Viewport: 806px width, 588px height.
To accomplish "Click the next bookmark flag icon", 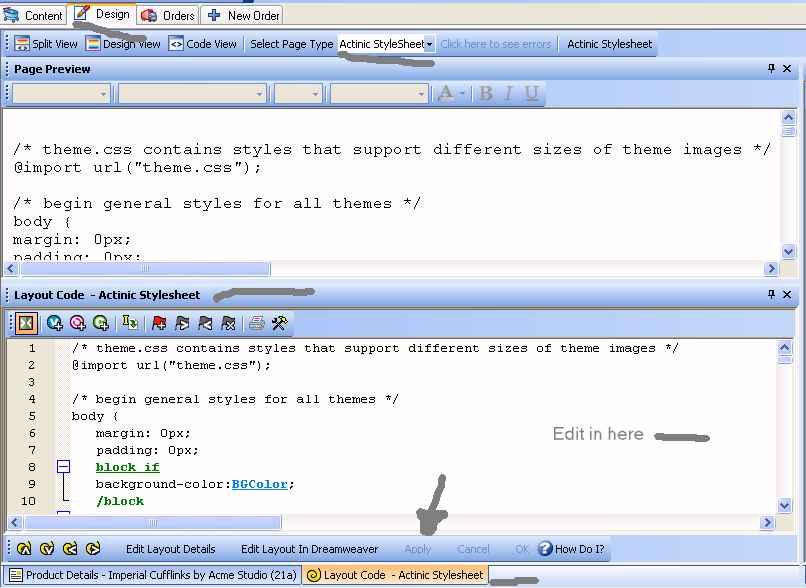I will pyautogui.click(x=182, y=323).
